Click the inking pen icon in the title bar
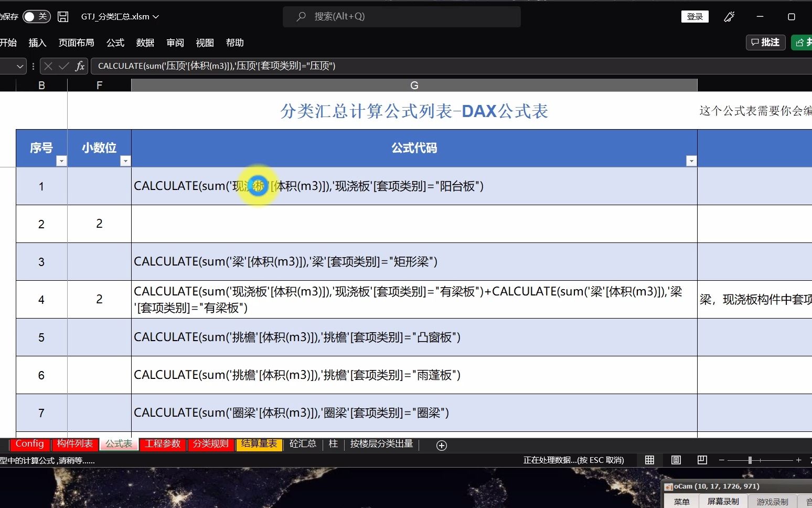The height and width of the screenshot is (508, 812). [x=729, y=16]
